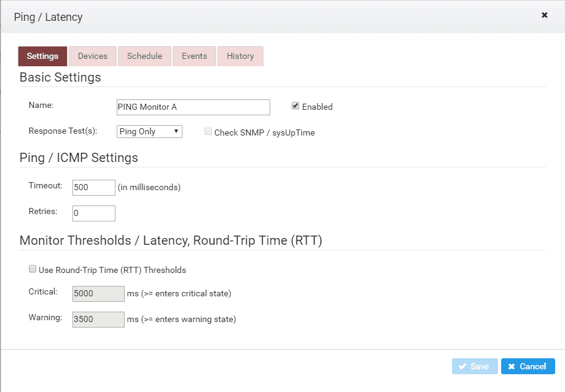The height and width of the screenshot is (392, 565).
Task: Click the Save button
Action: coord(475,366)
